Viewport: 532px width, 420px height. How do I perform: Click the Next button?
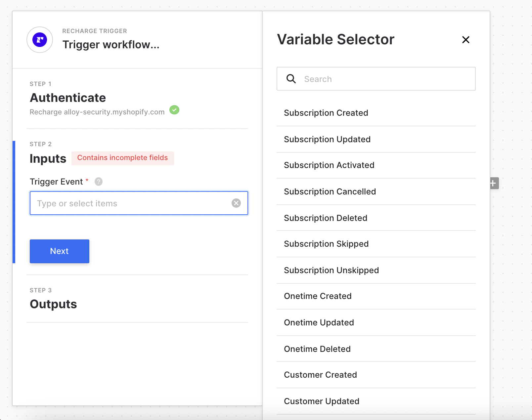(x=60, y=251)
